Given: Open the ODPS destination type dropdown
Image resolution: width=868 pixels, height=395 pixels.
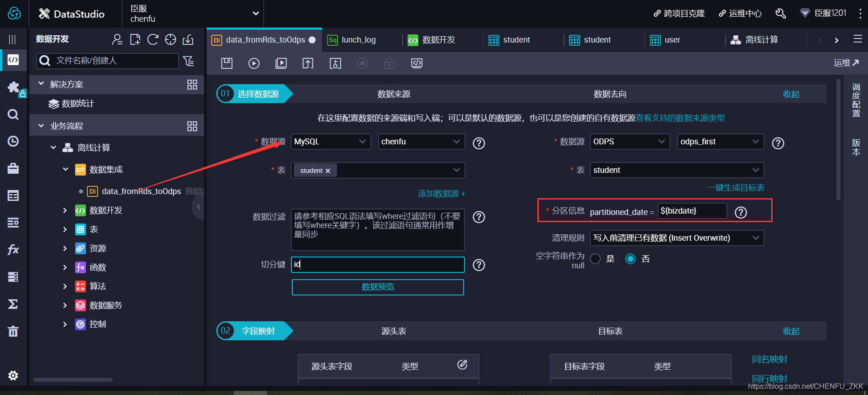Looking at the screenshot, I should pyautogui.click(x=630, y=142).
